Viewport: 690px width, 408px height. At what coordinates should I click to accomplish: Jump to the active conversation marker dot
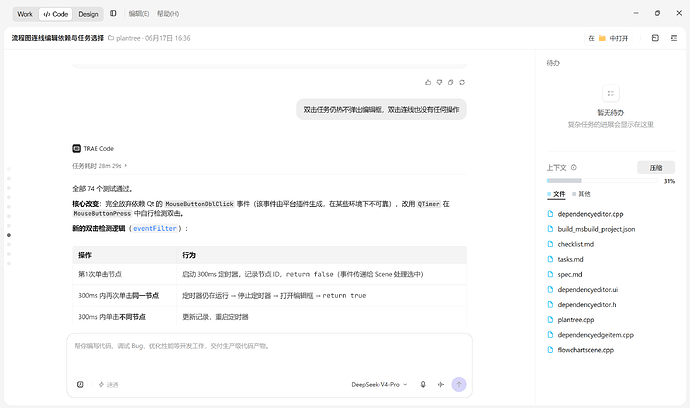(9, 235)
